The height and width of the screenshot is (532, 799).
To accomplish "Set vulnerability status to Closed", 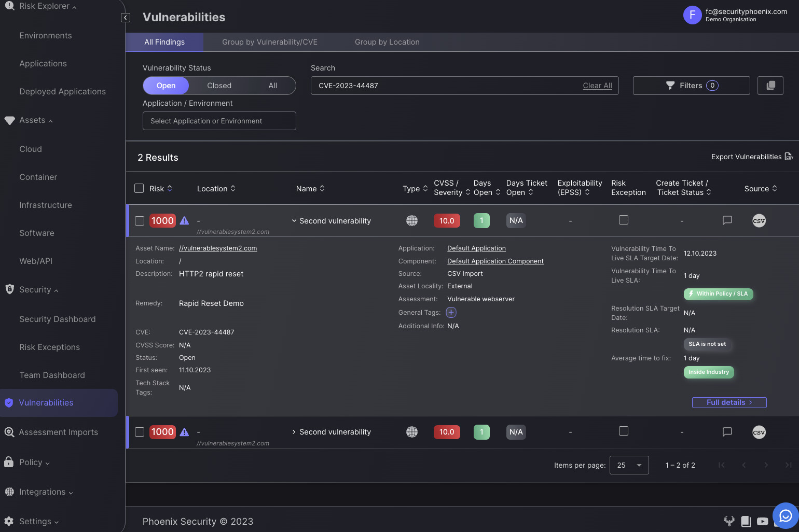I will 219,86.
